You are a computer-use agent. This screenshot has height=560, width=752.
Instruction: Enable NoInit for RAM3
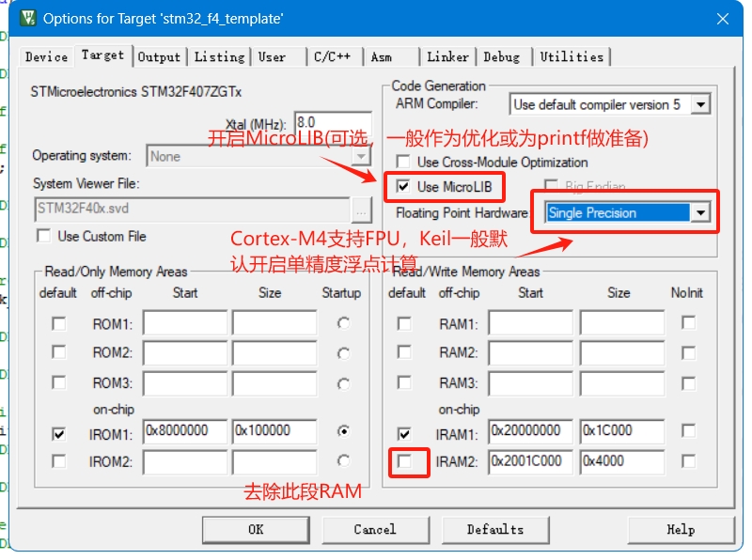tap(688, 383)
